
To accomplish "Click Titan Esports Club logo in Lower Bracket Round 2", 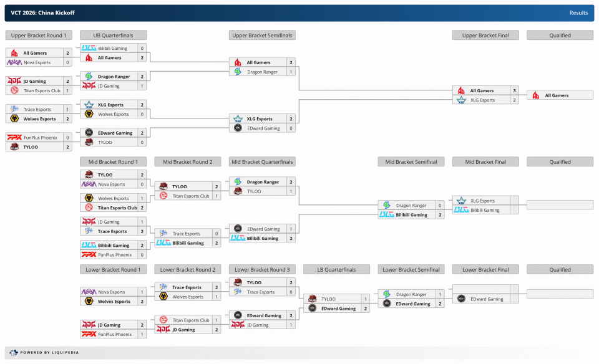I will point(163,320).
